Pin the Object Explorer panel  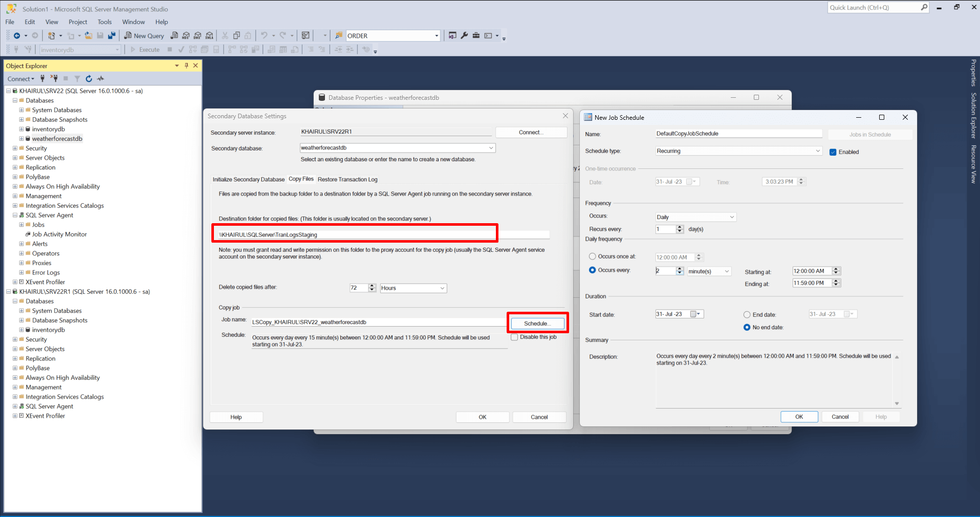point(186,66)
